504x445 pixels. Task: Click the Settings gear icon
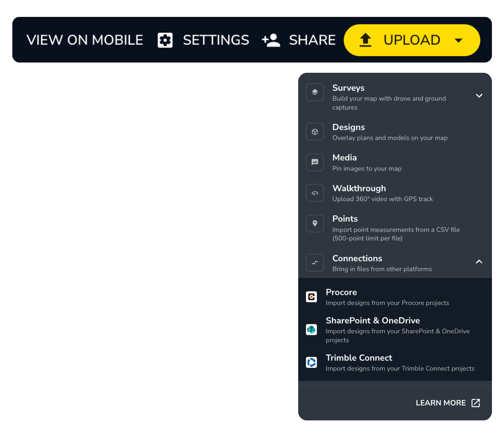[x=165, y=40]
